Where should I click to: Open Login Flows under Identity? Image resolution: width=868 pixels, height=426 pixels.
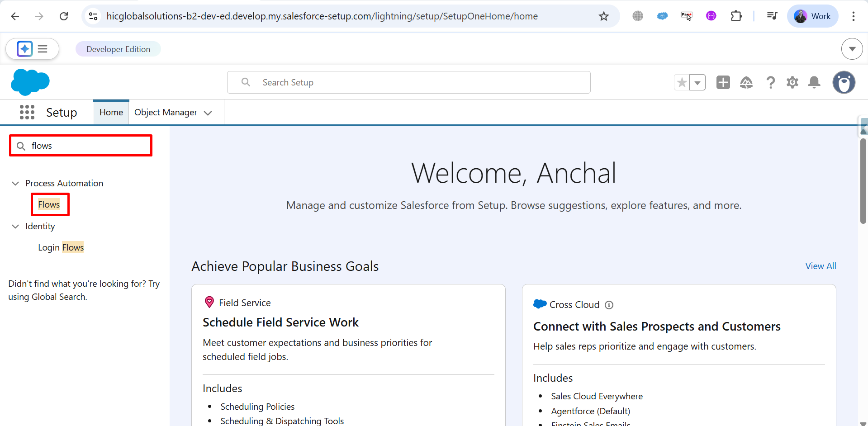61,247
